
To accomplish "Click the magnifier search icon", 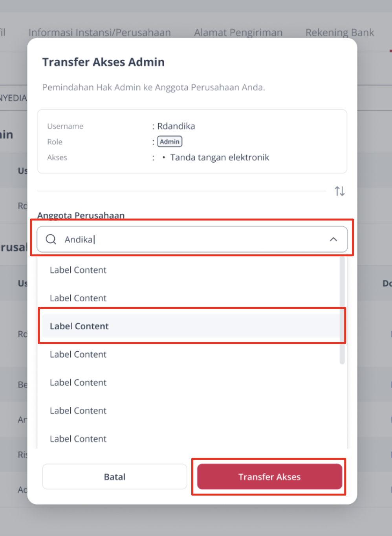I will 51,239.
